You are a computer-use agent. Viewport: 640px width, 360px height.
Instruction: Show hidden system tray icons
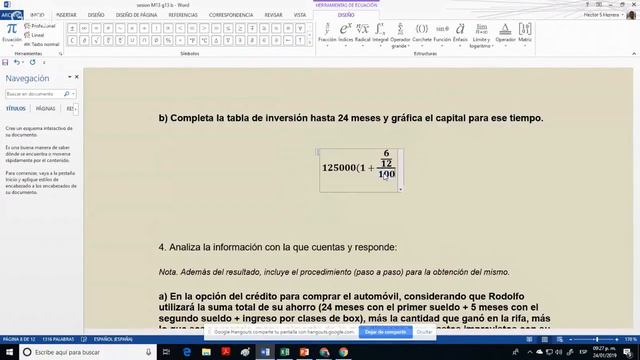tap(530, 352)
